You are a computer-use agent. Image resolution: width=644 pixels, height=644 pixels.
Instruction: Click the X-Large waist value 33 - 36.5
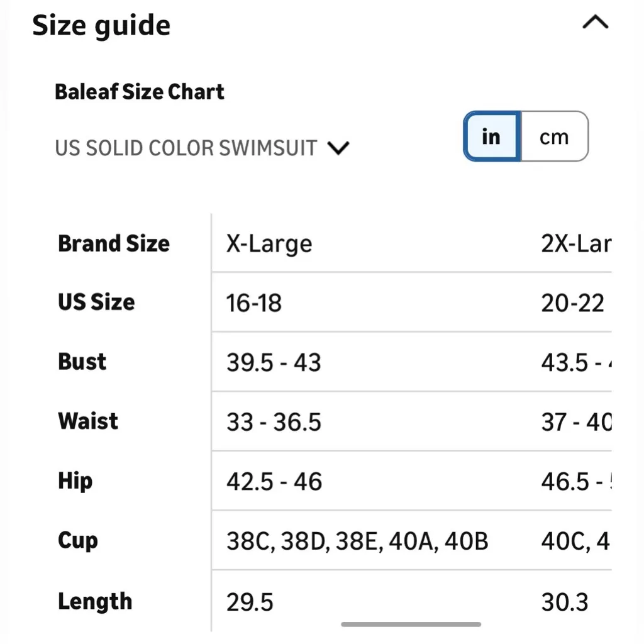coord(274,422)
